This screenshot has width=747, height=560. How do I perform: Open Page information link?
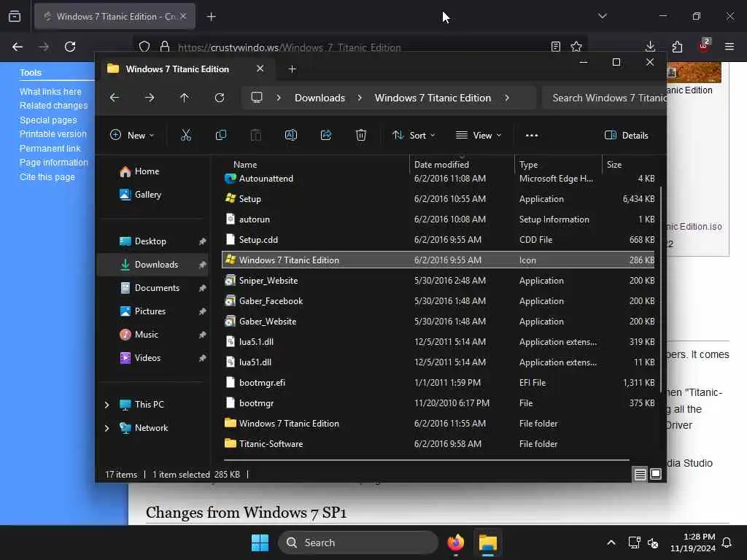pyautogui.click(x=53, y=163)
